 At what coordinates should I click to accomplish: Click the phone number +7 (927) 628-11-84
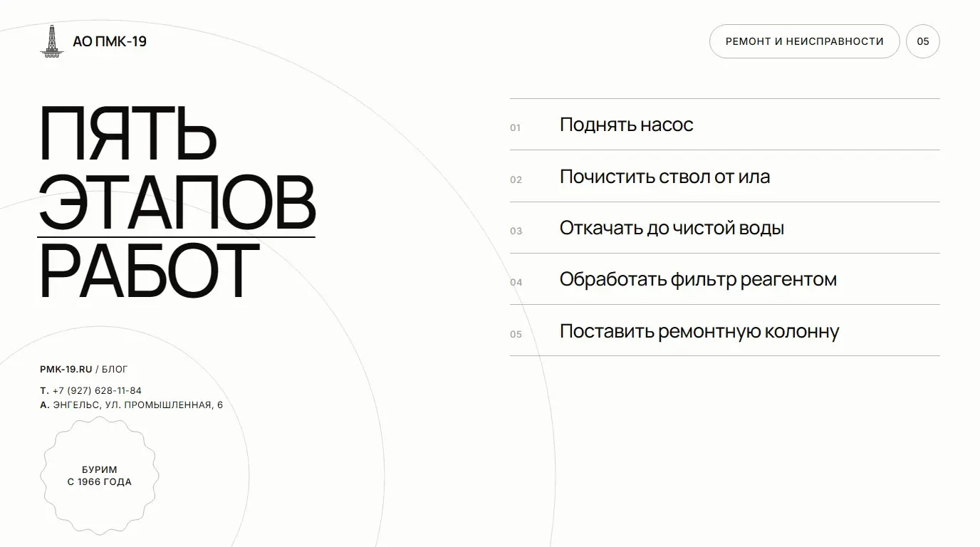click(x=97, y=391)
